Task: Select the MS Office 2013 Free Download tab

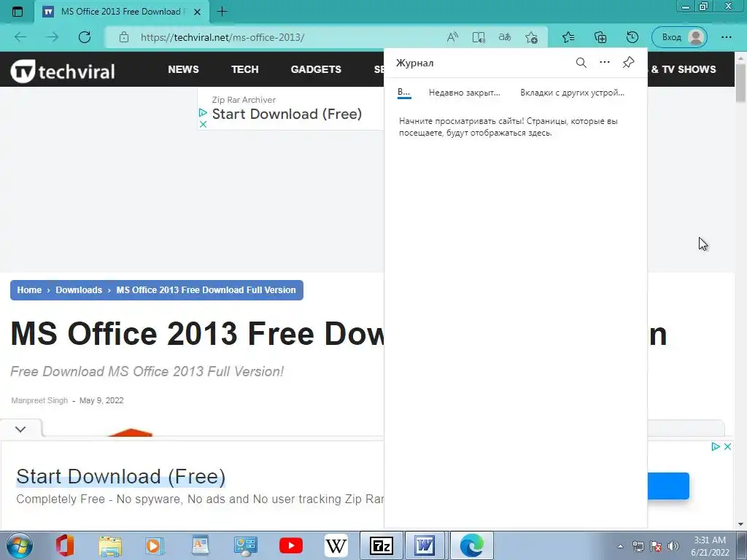Action: (x=122, y=12)
